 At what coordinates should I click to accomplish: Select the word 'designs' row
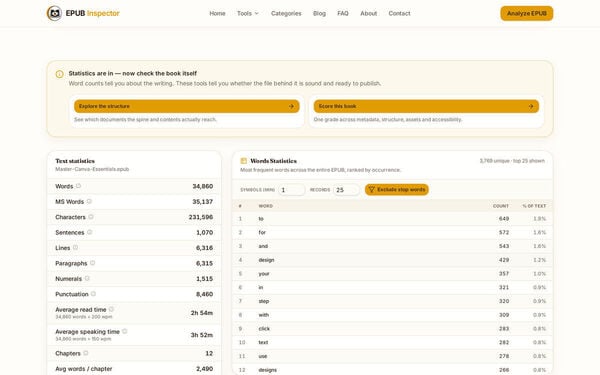pyautogui.click(x=392, y=370)
